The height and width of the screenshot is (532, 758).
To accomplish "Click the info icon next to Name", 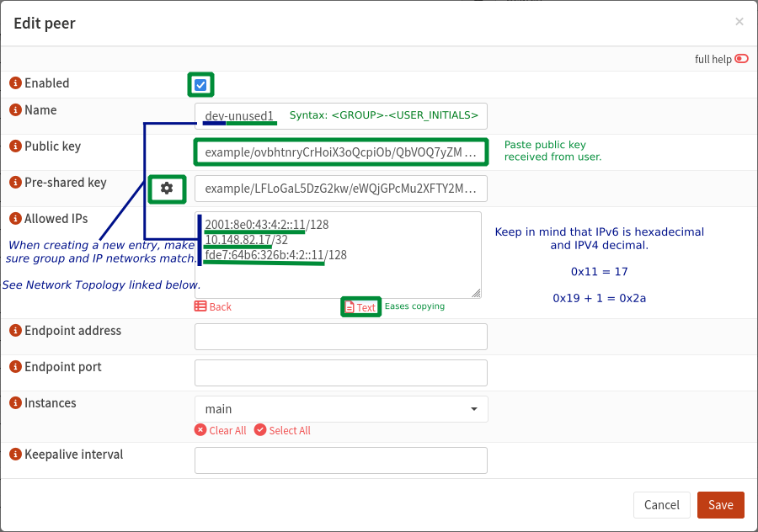I will tap(15, 110).
